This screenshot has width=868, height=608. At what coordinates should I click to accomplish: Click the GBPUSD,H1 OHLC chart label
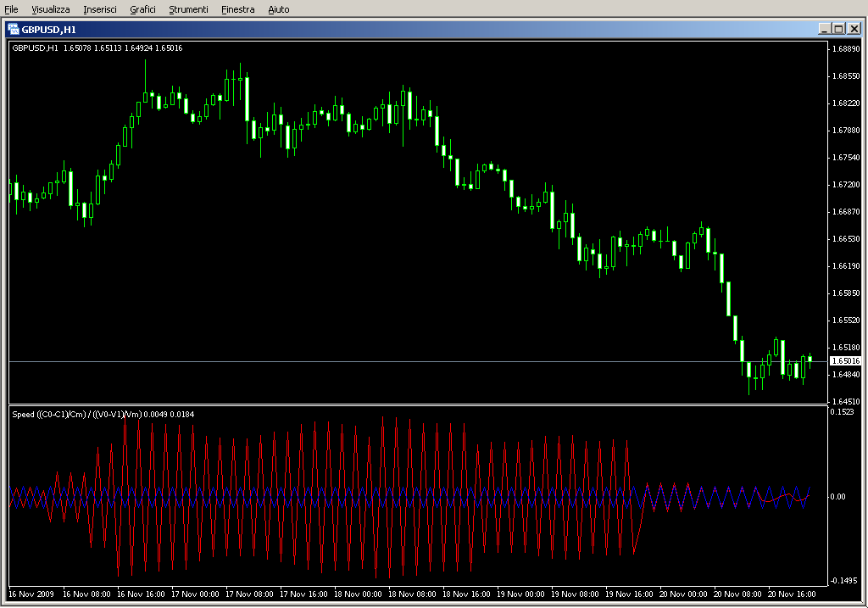[97, 48]
